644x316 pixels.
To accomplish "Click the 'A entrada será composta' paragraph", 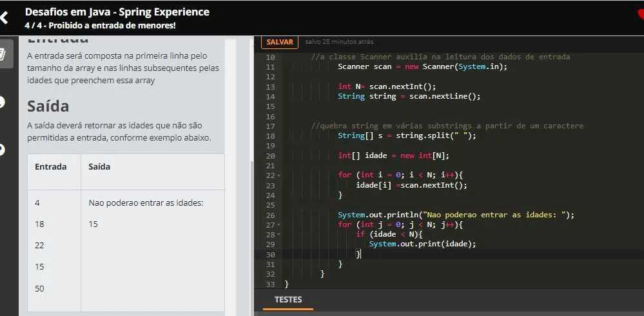I will pos(122,68).
